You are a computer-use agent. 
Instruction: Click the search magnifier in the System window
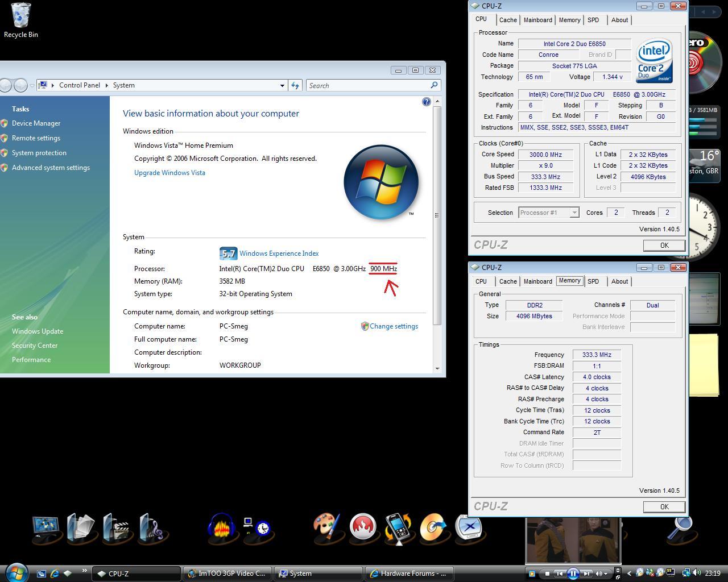tap(434, 85)
